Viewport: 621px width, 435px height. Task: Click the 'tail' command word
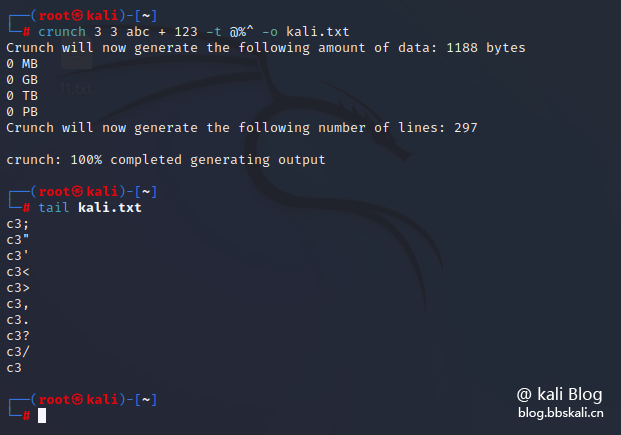point(54,207)
